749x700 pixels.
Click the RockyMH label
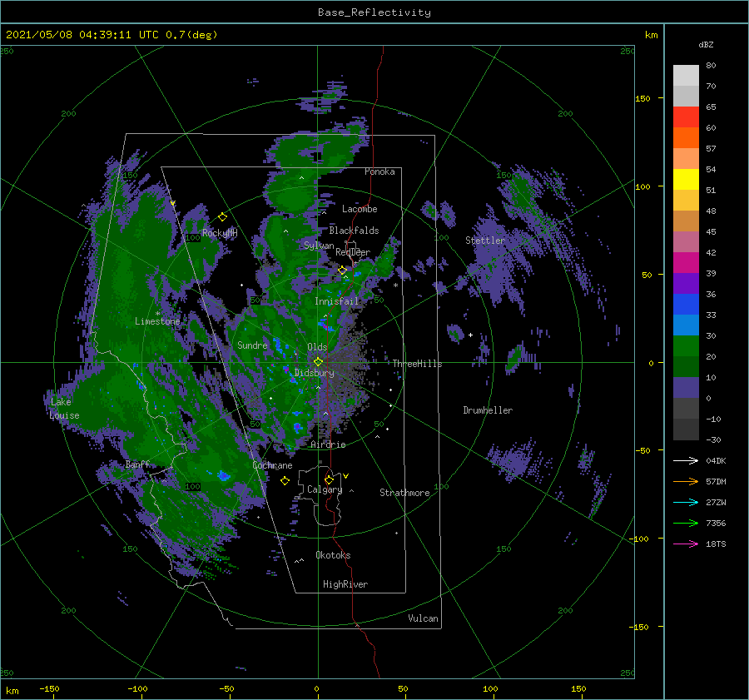point(220,233)
